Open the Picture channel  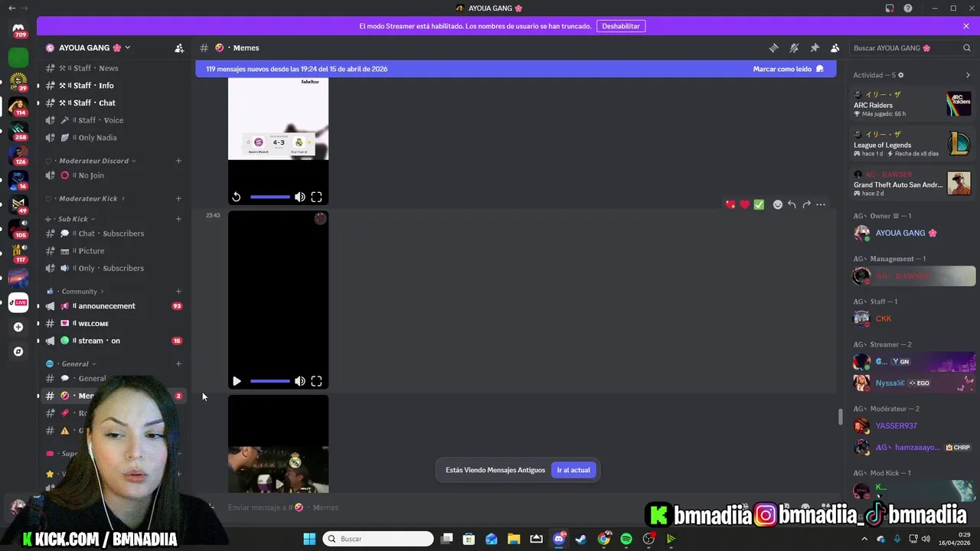pos(113,251)
